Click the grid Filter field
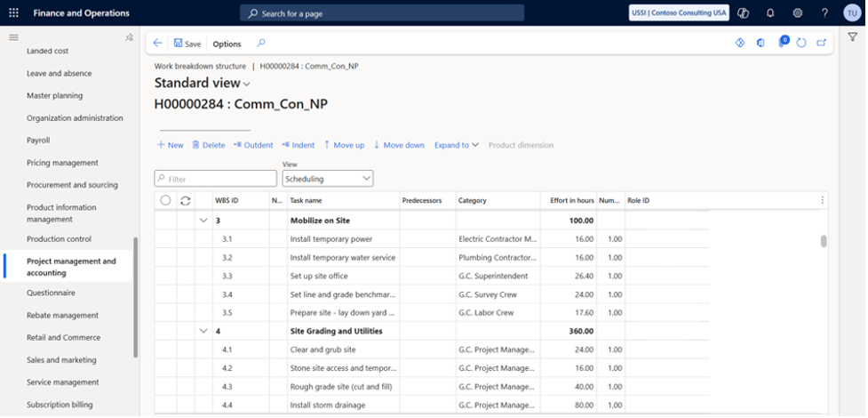The height and width of the screenshot is (418, 868). 215,179
